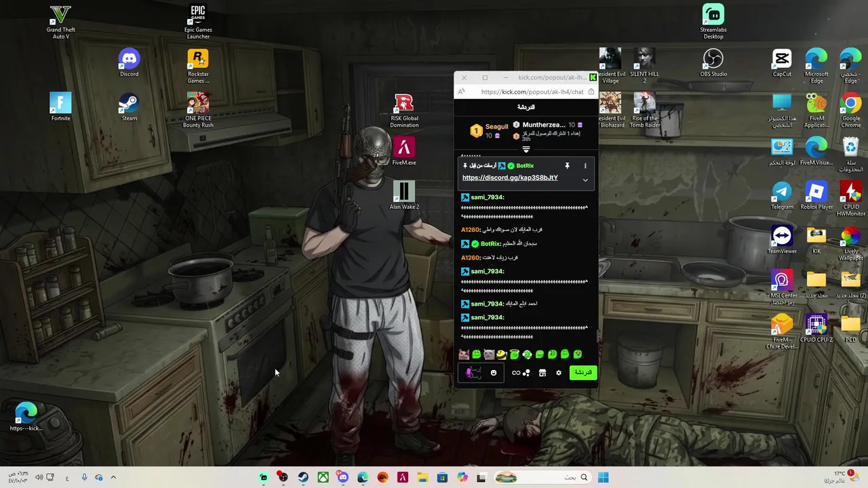This screenshot has width=868, height=488.
Task: Select the CPUID CPU-Z icon
Action: click(816, 328)
